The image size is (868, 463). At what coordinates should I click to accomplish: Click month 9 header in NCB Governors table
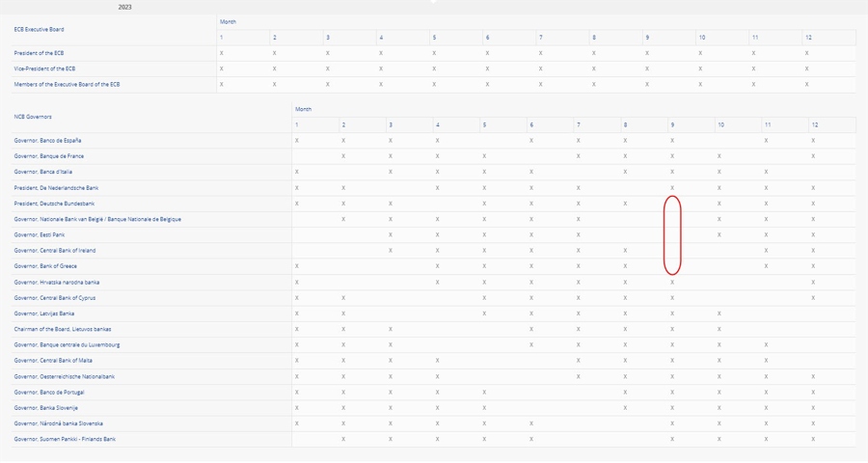672,125
